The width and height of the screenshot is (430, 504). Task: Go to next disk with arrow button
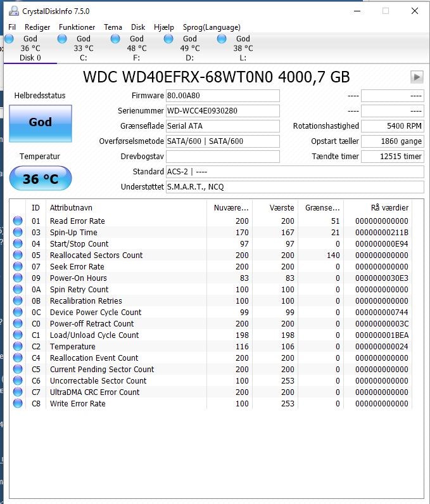(417, 77)
